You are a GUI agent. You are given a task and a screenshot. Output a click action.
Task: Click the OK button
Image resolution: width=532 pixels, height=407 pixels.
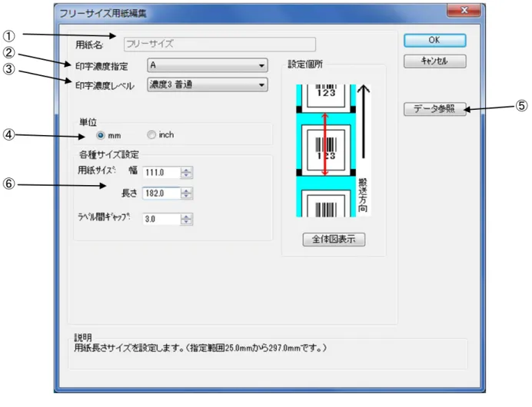point(434,41)
